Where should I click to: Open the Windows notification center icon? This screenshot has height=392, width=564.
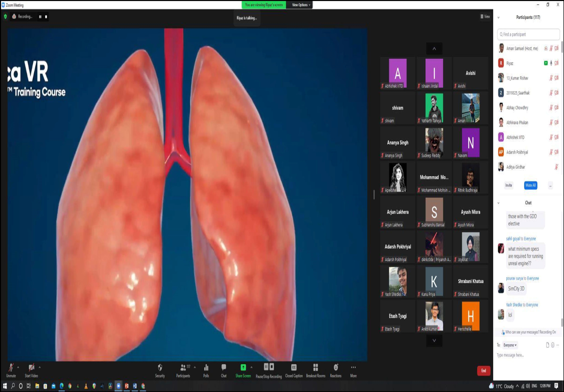(556, 386)
